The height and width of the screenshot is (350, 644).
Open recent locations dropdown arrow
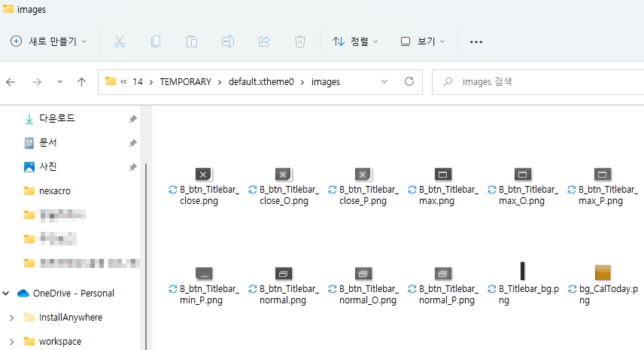(59, 82)
